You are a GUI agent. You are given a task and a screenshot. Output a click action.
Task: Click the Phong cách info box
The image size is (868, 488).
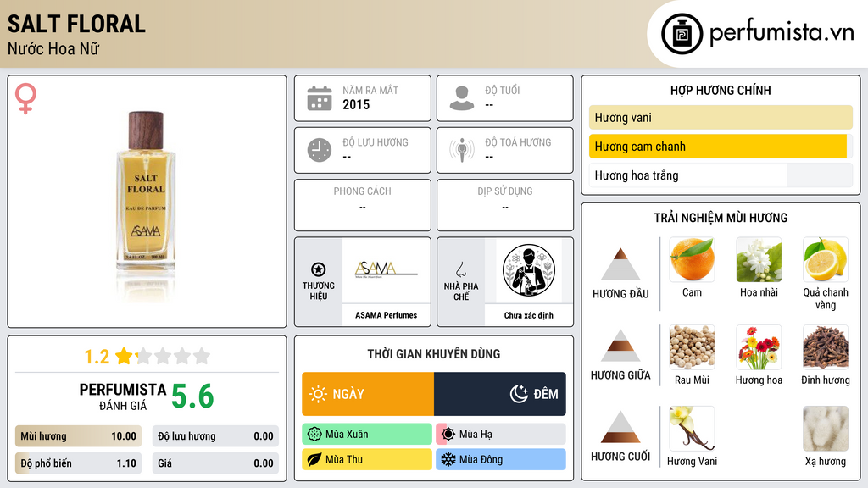point(363,205)
